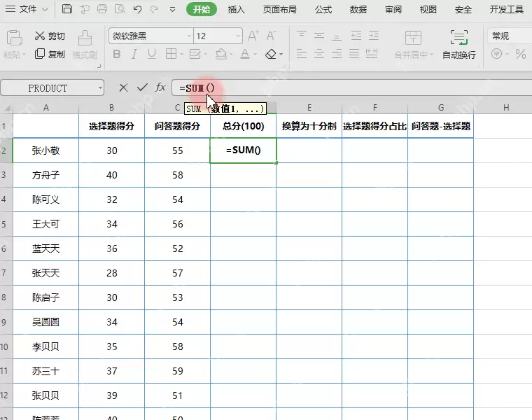
Task: Open the font name dropdown 微软雅黑
Action: pyautogui.click(x=189, y=36)
